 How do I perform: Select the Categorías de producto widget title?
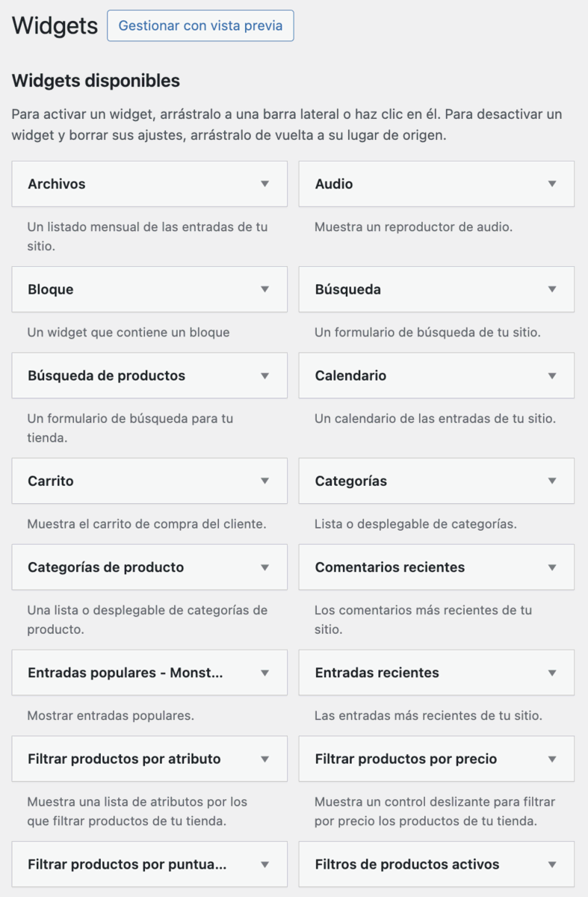105,567
